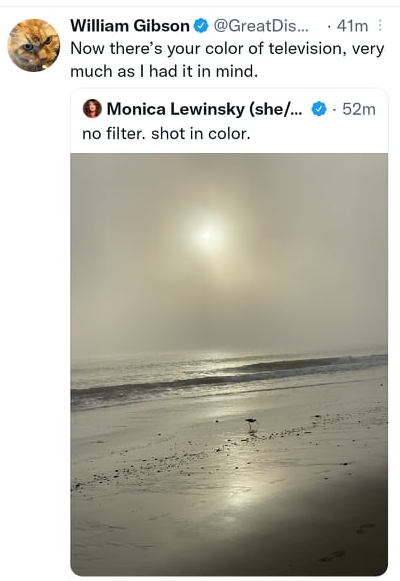The width and height of the screenshot is (400, 581).
Task: Click the 'much as I had it in mind' line
Action: click(164, 71)
